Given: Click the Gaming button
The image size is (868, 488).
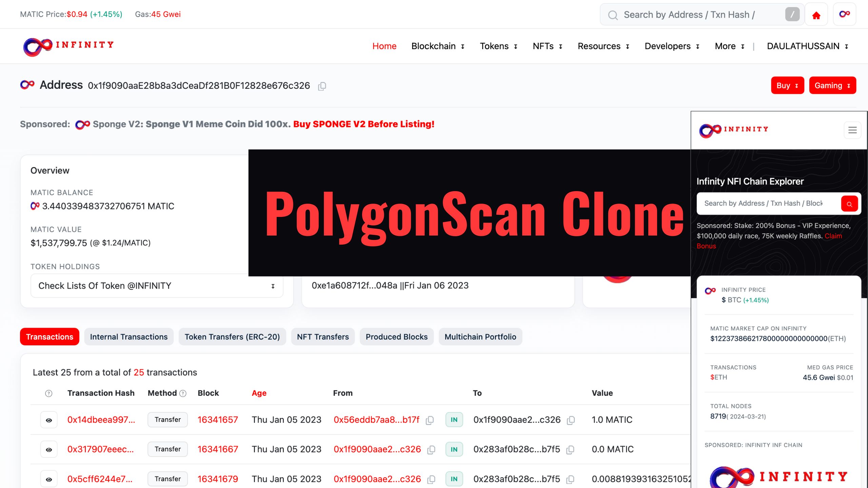Looking at the screenshot, I should click(x=832, y=85).
